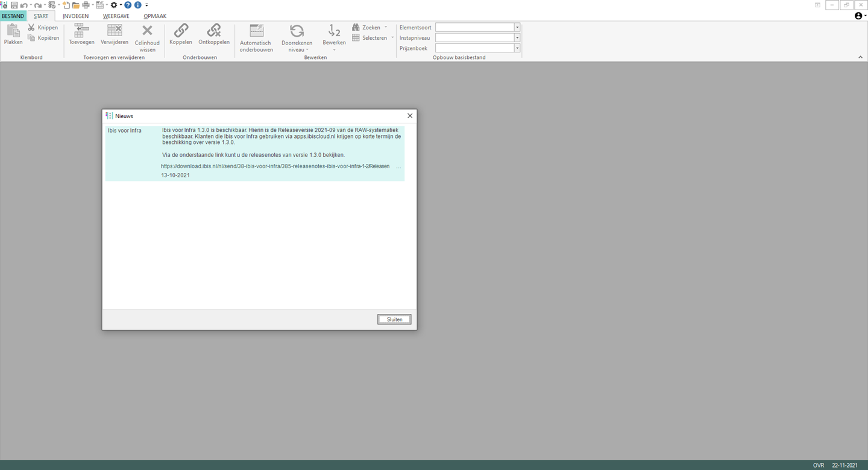The height and width of the screenshot is (470, 868).
Task: Switch to the OPMAAK tab
Action: (155, 16)
